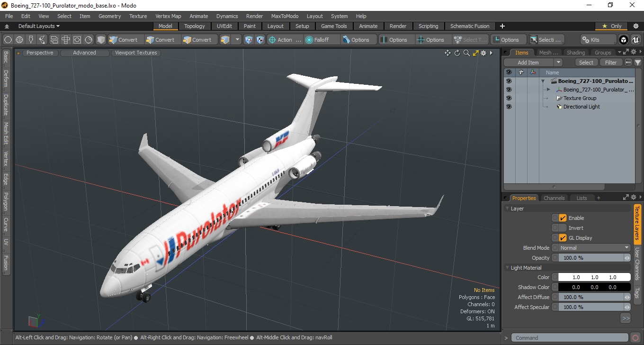Add a new layout tab with plus icon
Image resolution: width=644 pixels, height=345 pixels.
502,26
